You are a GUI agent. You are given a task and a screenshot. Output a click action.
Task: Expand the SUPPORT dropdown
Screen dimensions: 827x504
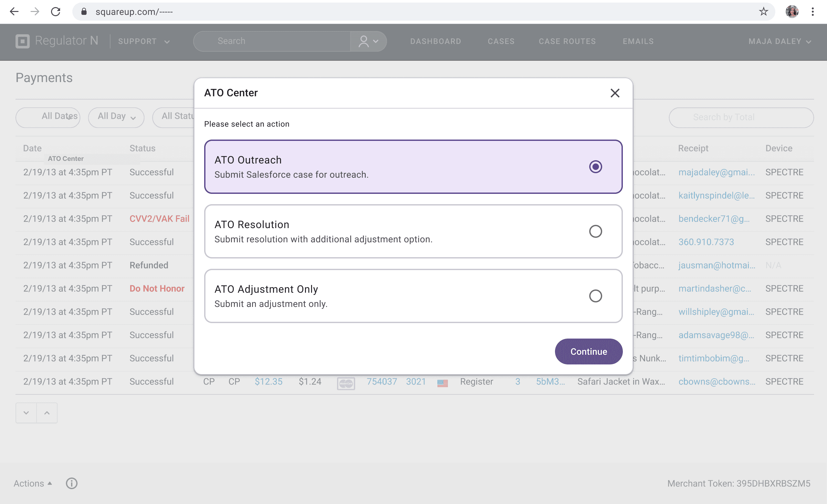pyautogui.click(x=144, y=41)
